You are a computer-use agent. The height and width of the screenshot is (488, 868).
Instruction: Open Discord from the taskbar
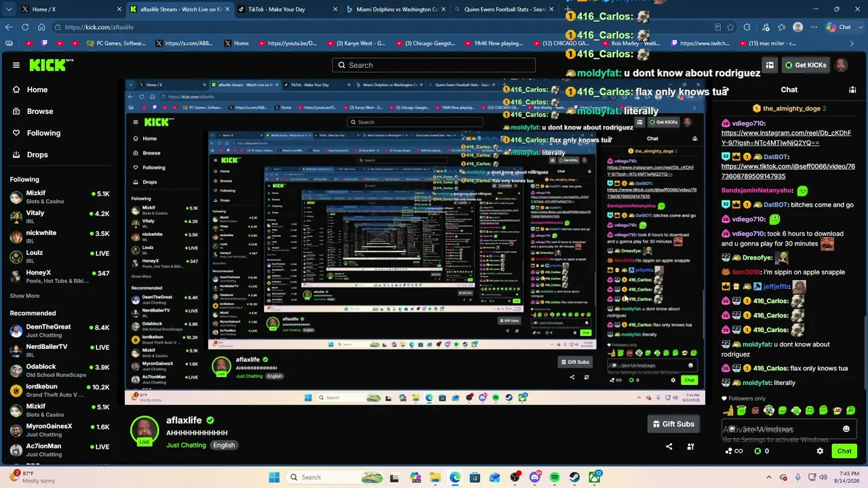[x=535, y=477]
